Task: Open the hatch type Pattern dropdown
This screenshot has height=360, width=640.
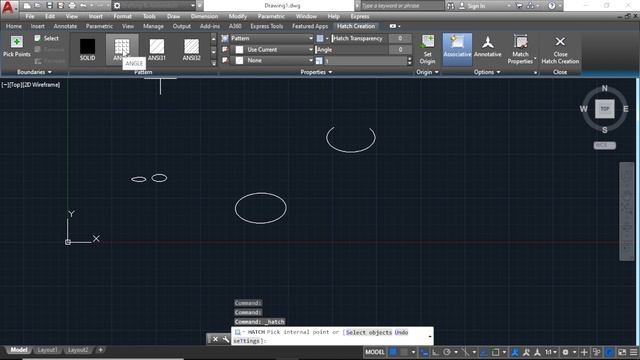Action: click(x=271, y=38)
